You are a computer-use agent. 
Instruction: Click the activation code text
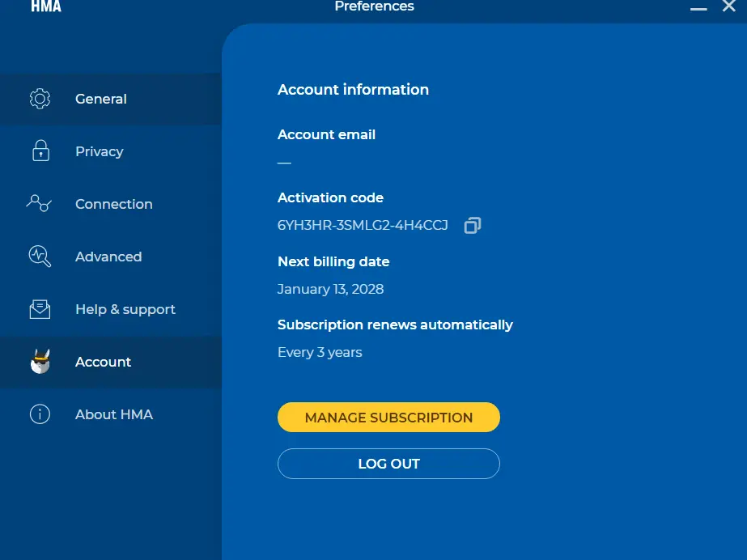coord(363,225)
